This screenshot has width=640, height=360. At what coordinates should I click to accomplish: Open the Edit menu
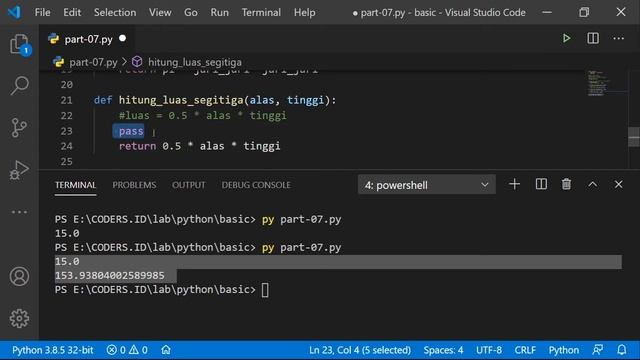coord(72,13)
